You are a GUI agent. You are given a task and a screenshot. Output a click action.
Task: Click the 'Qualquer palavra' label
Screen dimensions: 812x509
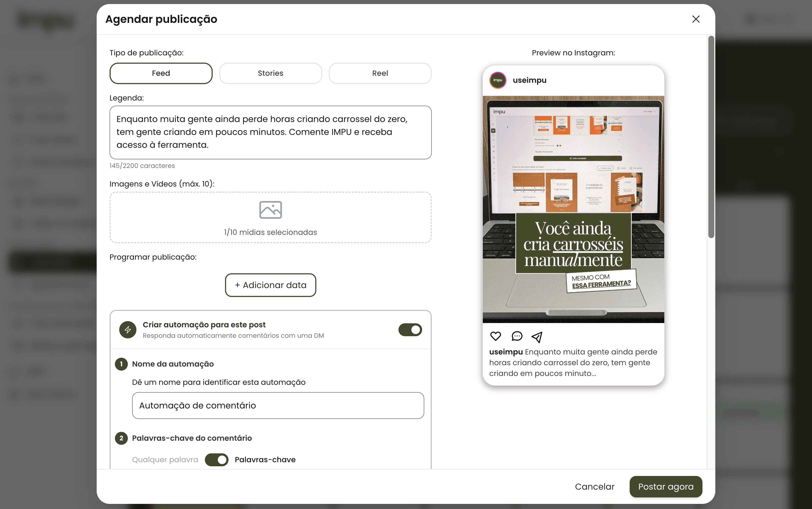(165, 460)
